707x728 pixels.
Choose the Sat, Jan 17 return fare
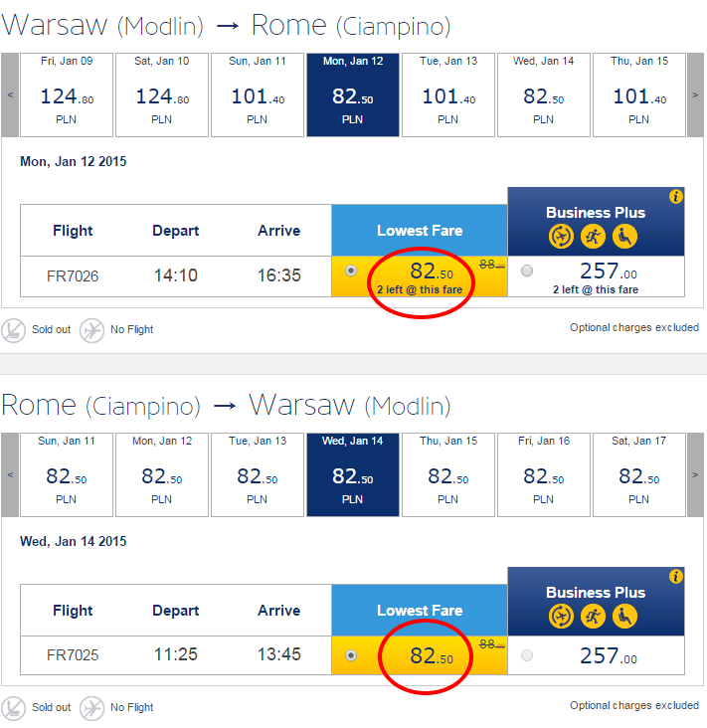pos(638,474)
